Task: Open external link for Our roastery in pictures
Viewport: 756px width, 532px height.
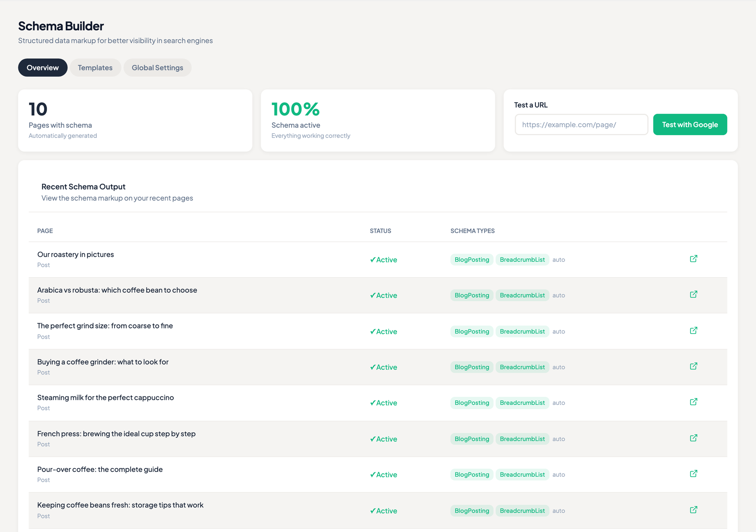Action: (694, 259)
